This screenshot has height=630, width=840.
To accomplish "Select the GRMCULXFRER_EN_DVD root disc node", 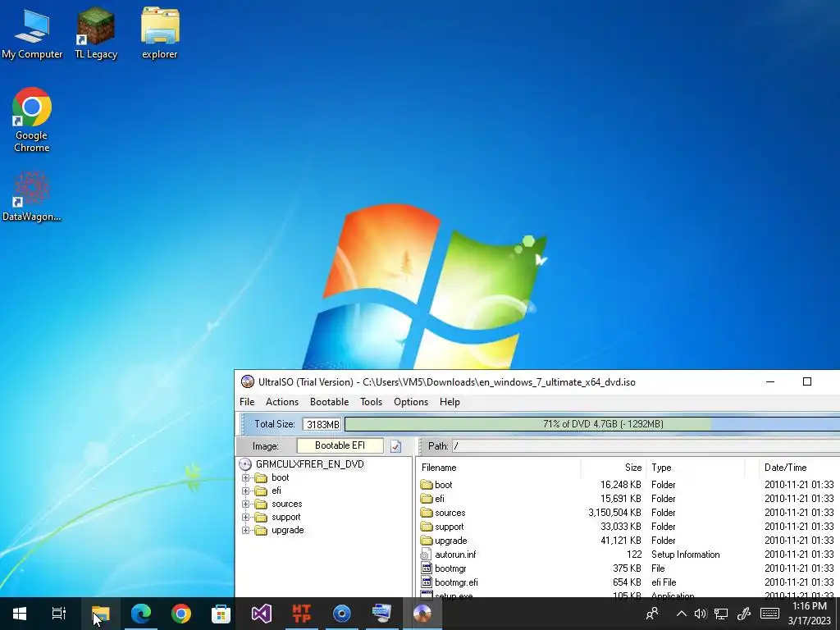I will click(x=309, y=464).
